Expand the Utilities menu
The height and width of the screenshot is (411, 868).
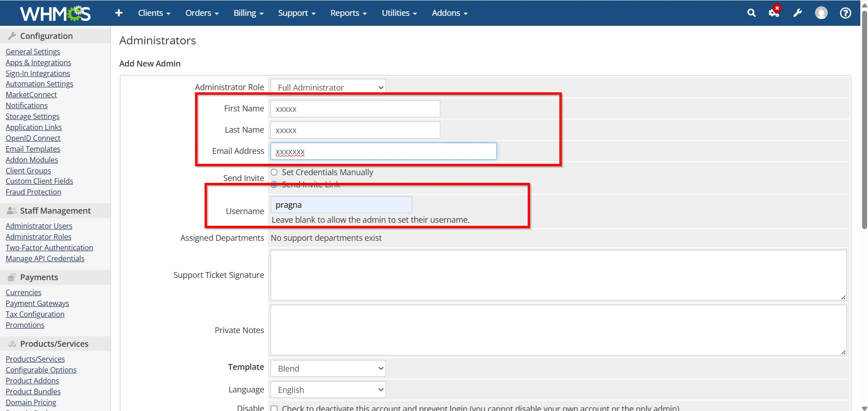click(399, 13)
